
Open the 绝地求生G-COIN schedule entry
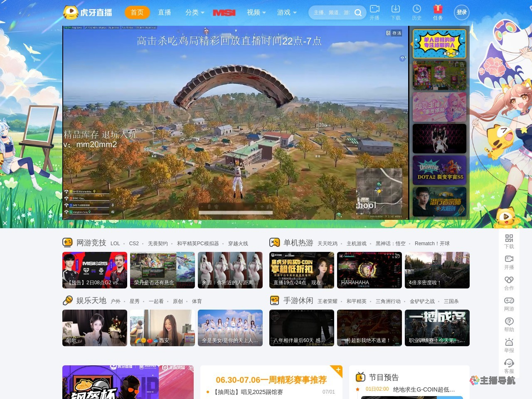[x=424, y=389]
